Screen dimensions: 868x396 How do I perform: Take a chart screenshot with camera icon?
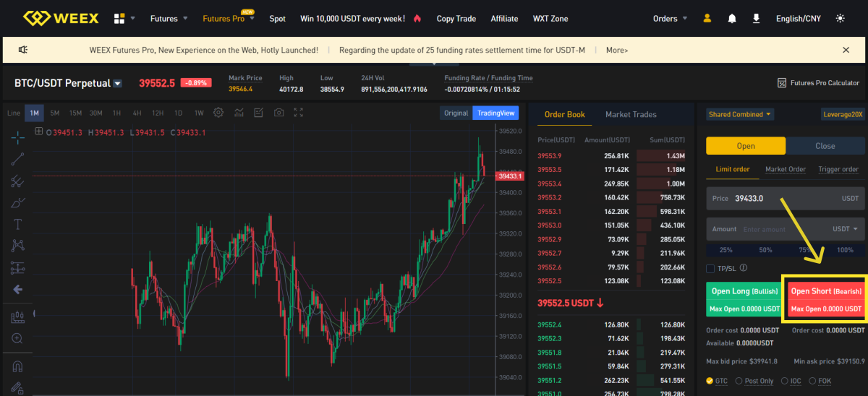[278, 113]
